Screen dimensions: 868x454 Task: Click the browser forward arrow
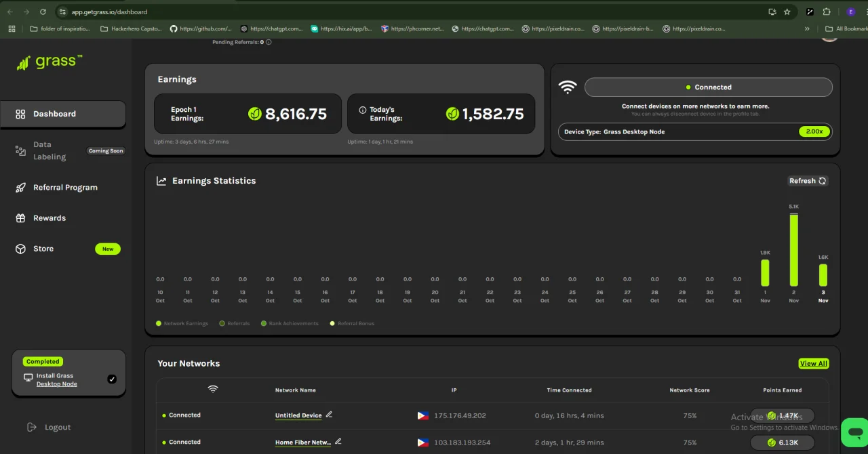pos(26,12)
